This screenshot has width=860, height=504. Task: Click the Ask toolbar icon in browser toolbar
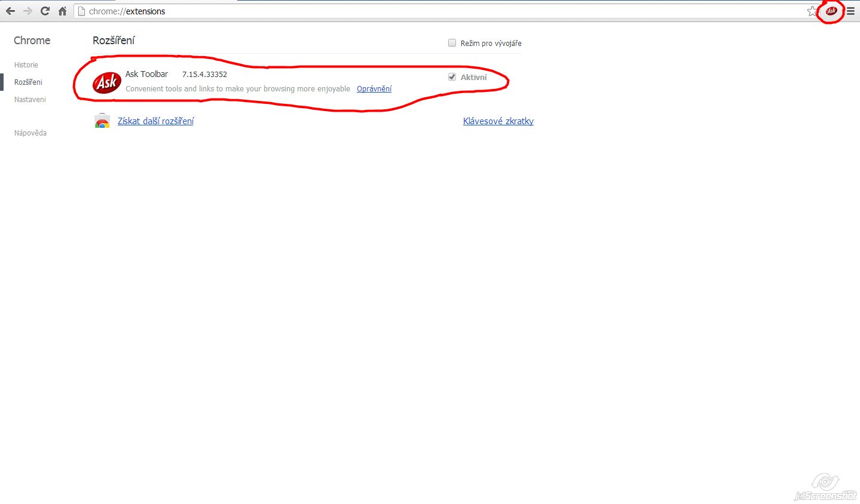831,11
